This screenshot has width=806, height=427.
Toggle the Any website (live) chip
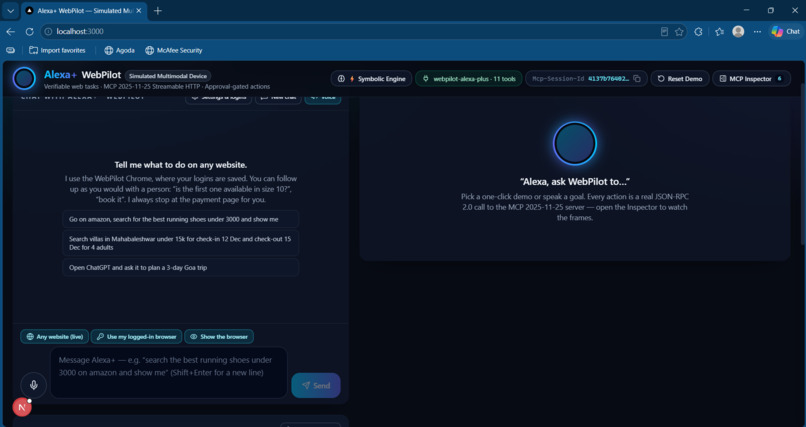pos(54,337)
